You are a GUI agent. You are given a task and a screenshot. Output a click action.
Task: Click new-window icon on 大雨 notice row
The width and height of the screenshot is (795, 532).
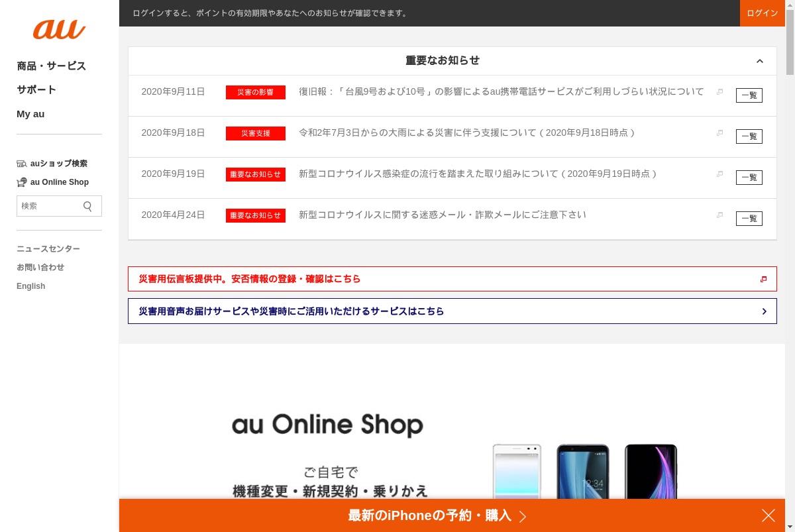[719, 133]
